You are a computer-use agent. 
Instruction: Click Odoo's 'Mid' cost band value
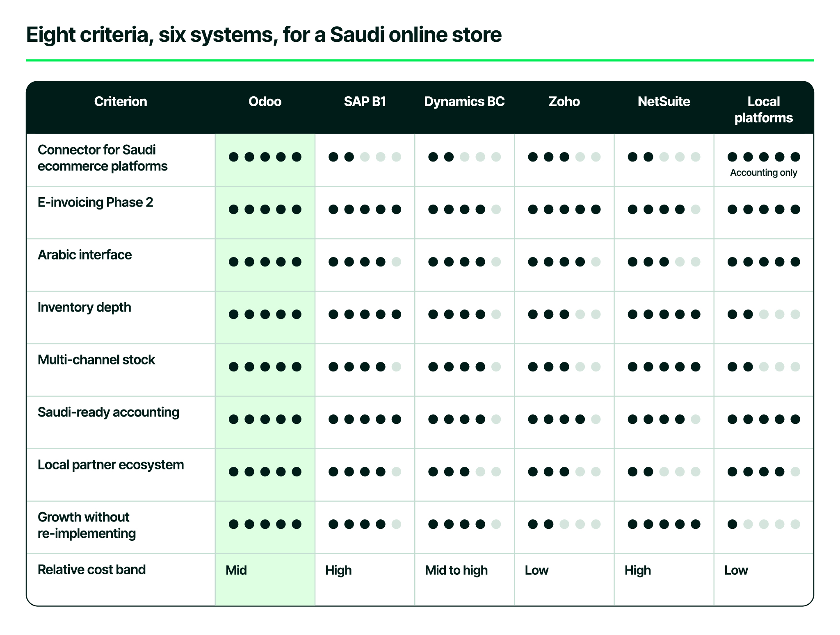(236, 570)
